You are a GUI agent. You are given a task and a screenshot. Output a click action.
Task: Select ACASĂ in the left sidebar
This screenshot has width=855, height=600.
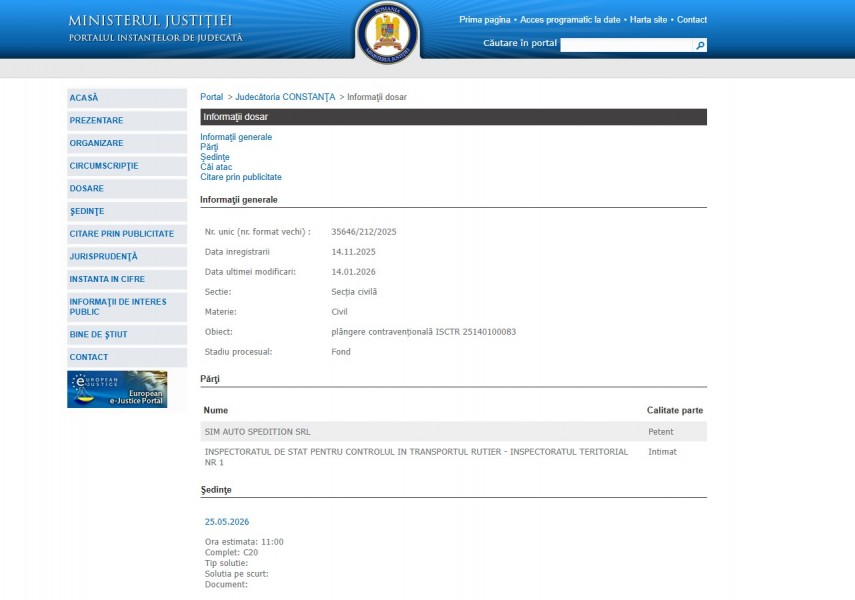coord(84,98)
